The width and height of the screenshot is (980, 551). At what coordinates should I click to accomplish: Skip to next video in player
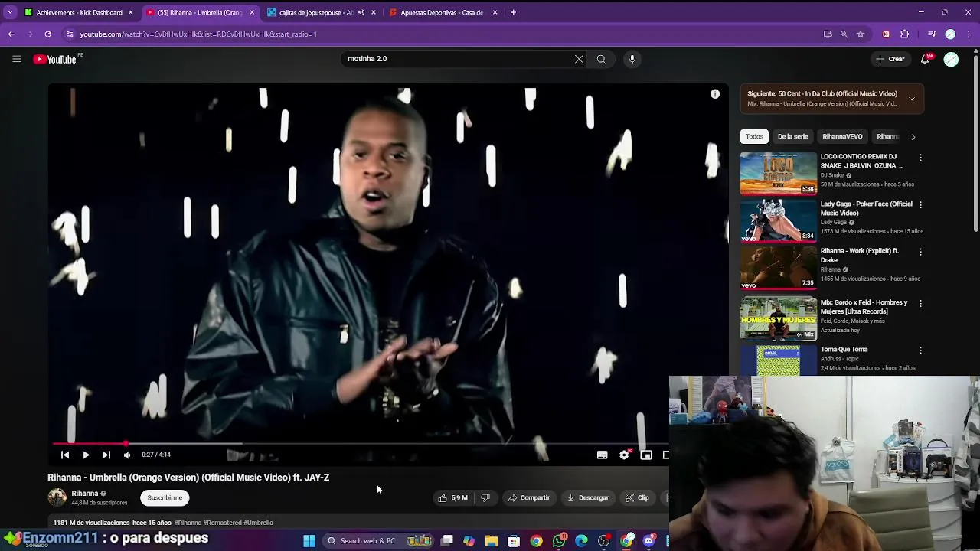106,455
